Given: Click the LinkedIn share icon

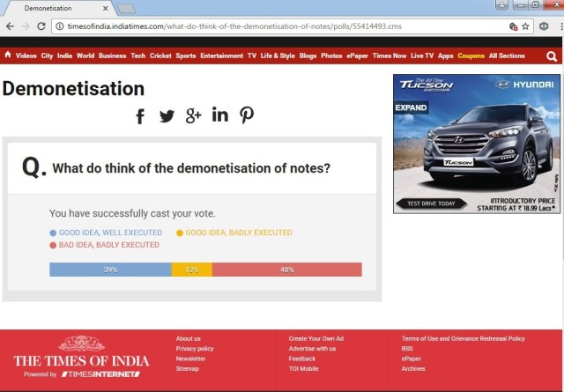Looking at the screenshot, I should [x=219, y=115].
